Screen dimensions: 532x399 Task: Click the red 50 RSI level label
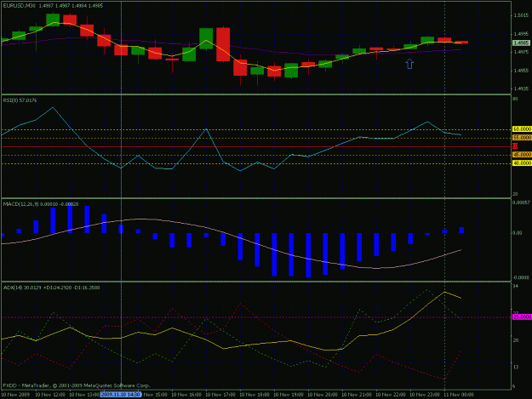(x=515, y=146)
